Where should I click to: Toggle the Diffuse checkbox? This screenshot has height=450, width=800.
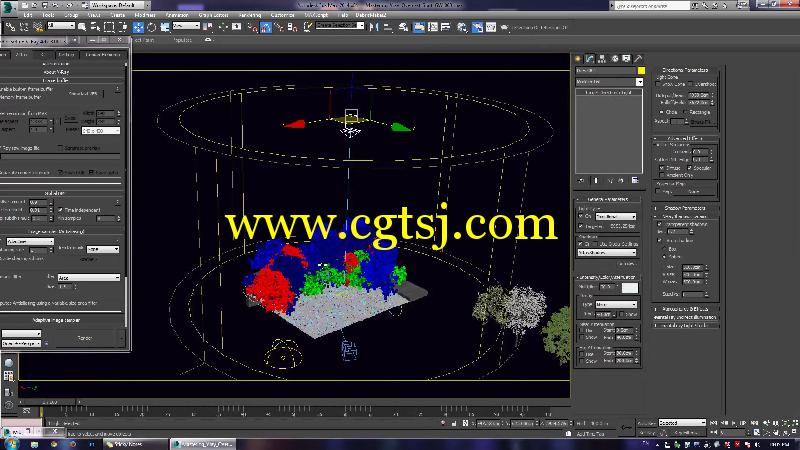pyautogui.click(x=662, y=167)
